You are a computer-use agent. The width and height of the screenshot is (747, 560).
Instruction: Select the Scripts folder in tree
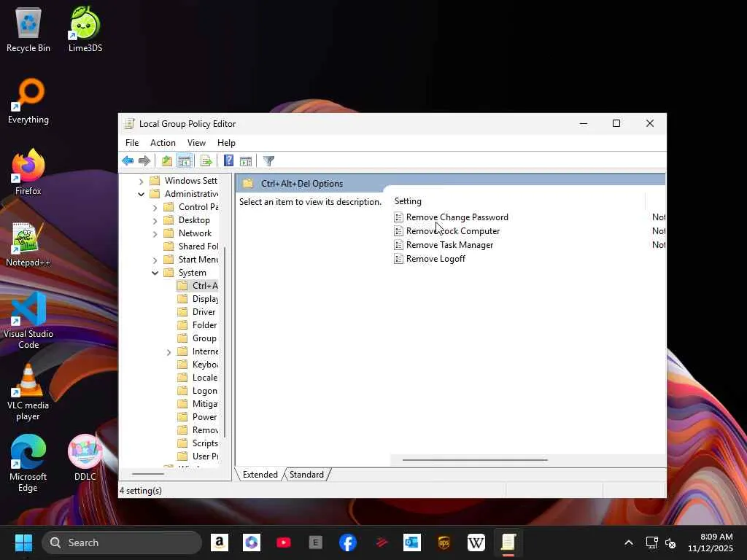pos(197,443)
